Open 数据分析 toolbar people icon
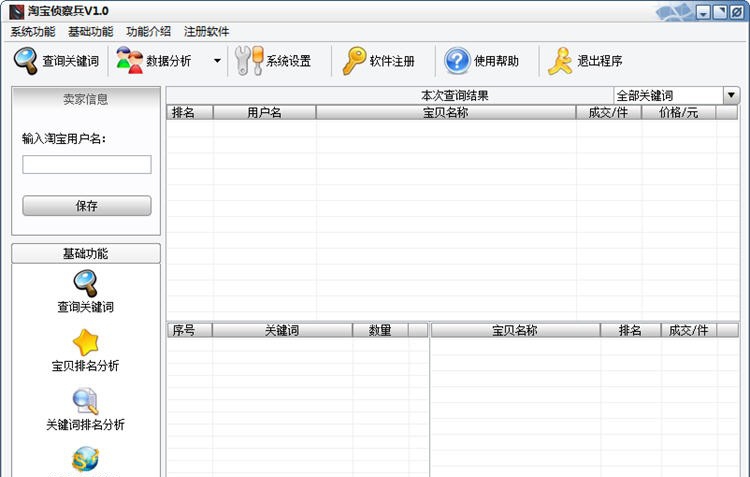This screenshot has height=477, width=750. click(x=130, y=60)
